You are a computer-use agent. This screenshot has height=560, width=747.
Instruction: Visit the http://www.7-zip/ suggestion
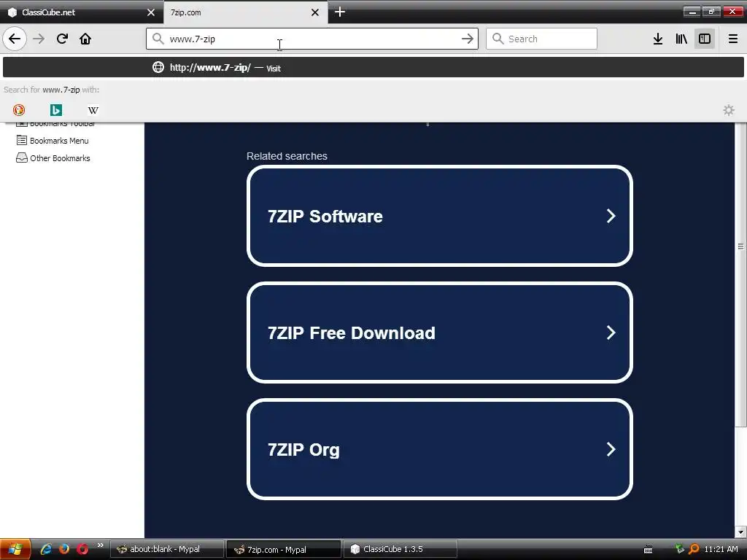[x=373, y=67]
